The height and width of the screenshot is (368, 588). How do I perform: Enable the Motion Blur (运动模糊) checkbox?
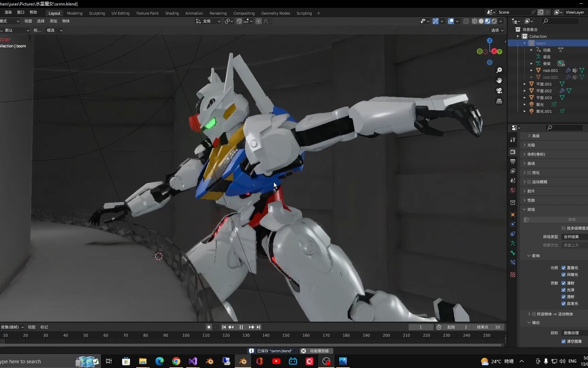(529, 182)
